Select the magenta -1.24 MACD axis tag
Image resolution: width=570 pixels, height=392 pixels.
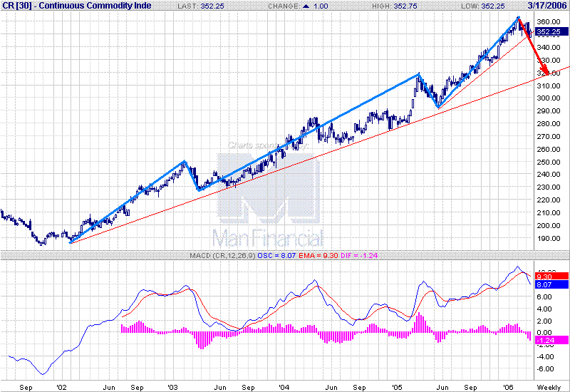pos(551,341)
